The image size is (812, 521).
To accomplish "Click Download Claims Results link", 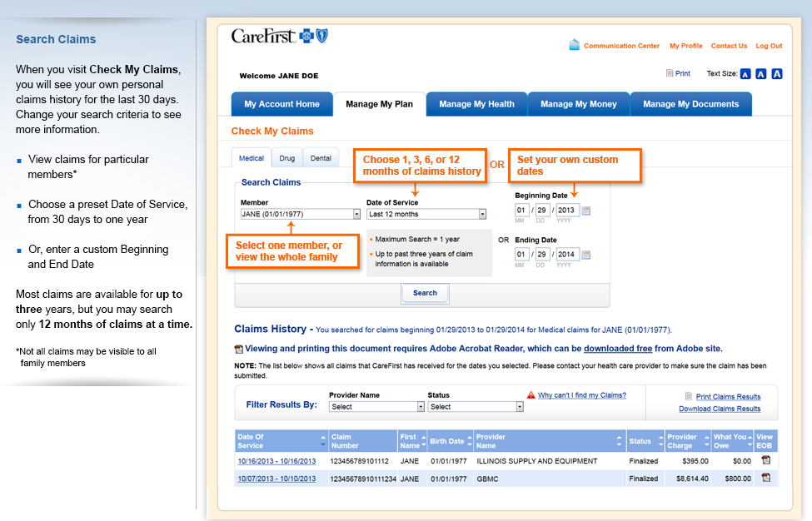I will tap(720, 409).
